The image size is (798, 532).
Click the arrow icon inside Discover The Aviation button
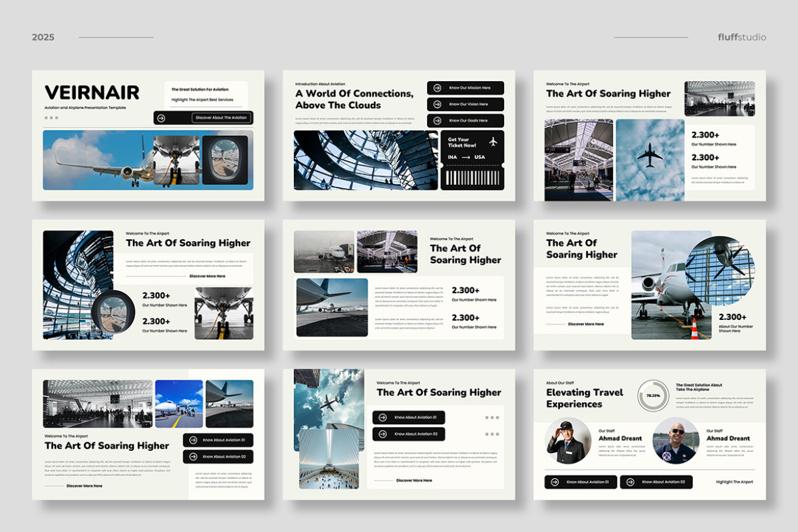tap(162, 118)
